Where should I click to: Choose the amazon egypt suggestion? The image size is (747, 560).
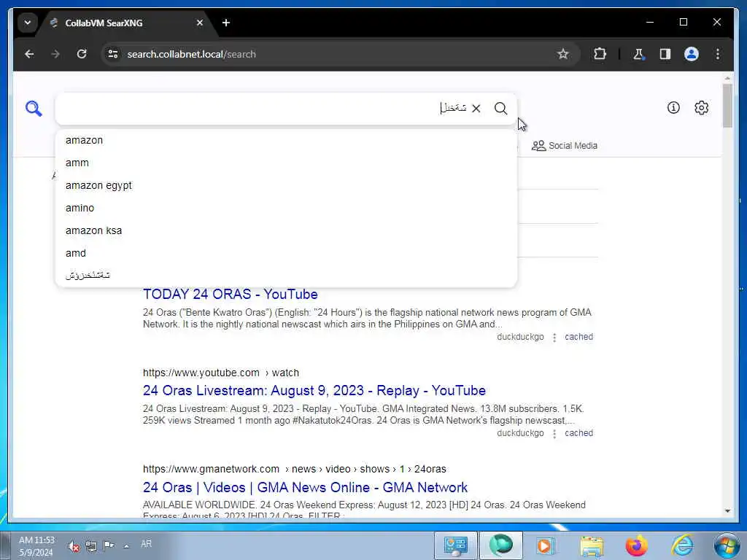point(286,185)
